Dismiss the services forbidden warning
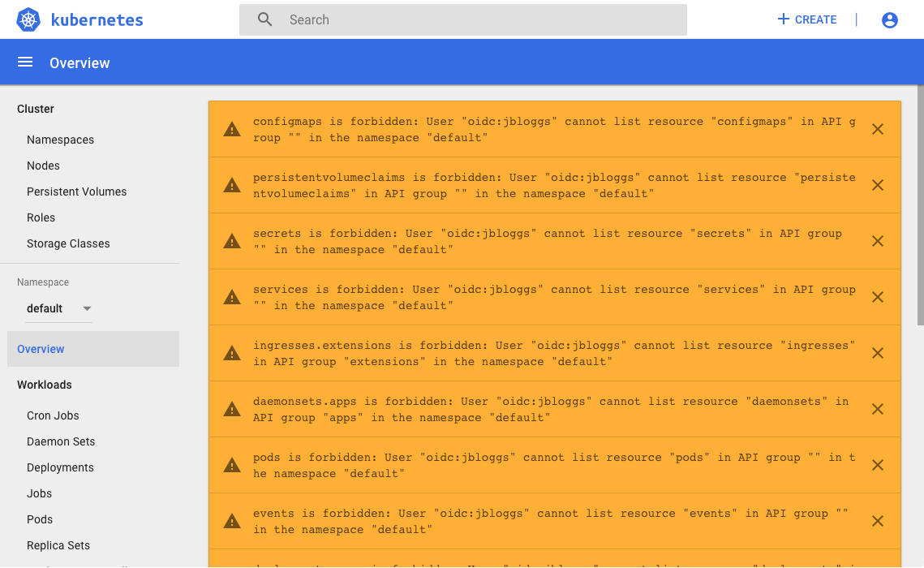 pos(877,297)
